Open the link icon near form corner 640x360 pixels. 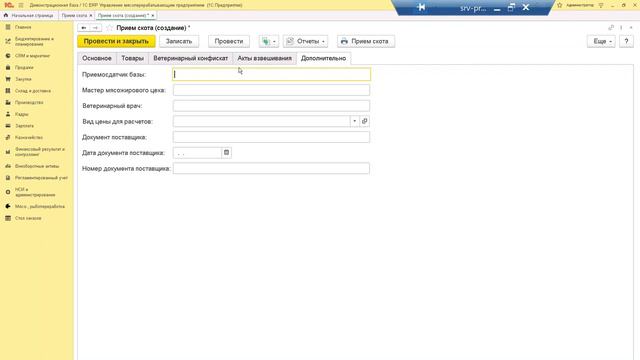coord(611,28)
